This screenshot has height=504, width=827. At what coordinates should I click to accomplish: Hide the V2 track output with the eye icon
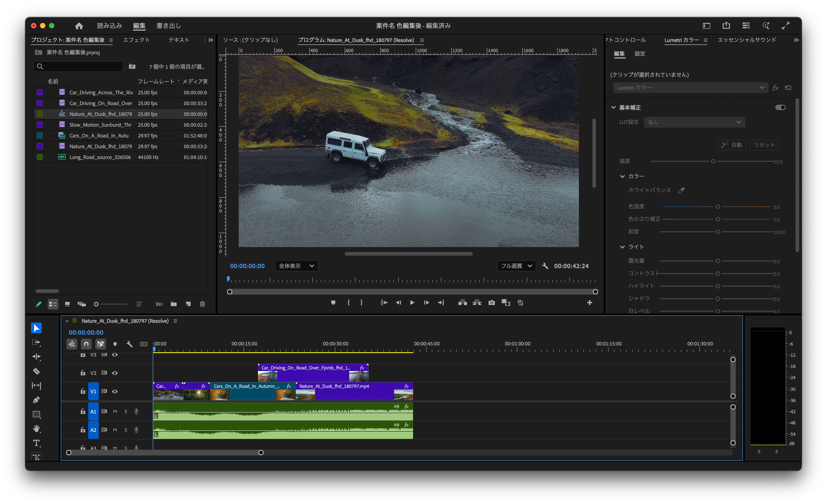coord(115,373)
